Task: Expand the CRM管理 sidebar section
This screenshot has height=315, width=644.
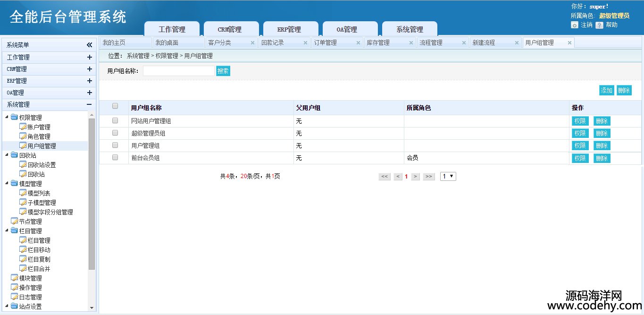Action: tap(89, 69)
